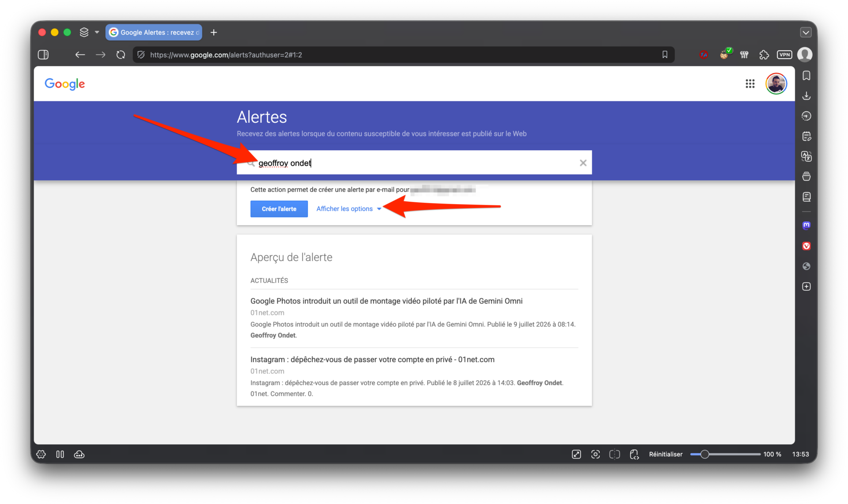Go forward to next page
Image resolution: width=848 pixels, height=504 pixels.
point(101,55)
